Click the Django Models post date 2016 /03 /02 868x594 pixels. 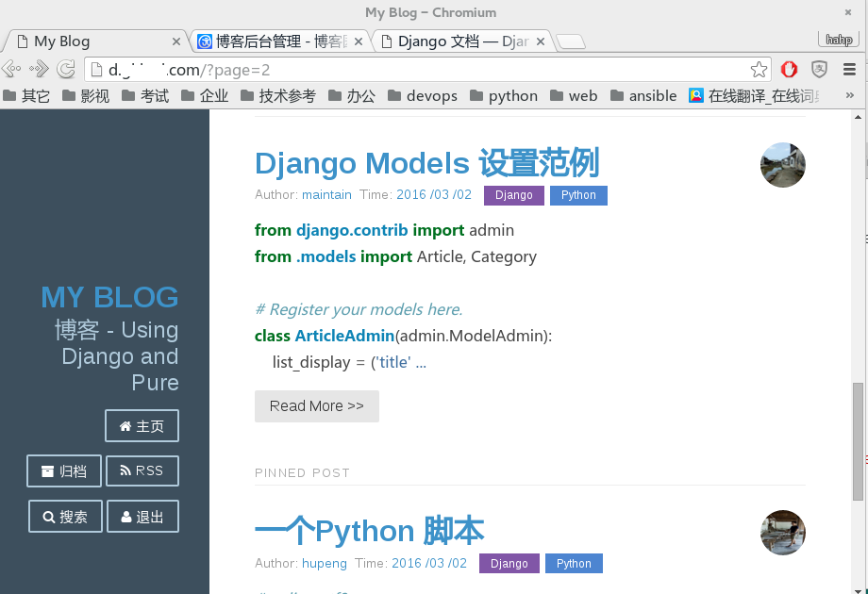pyautogui.click(x=434, y=194)
